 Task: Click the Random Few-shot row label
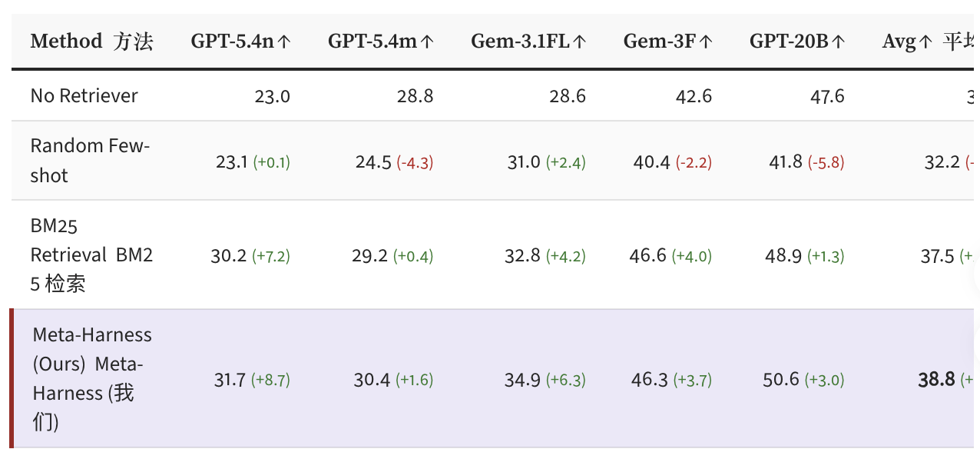click(x=91, y=160)
